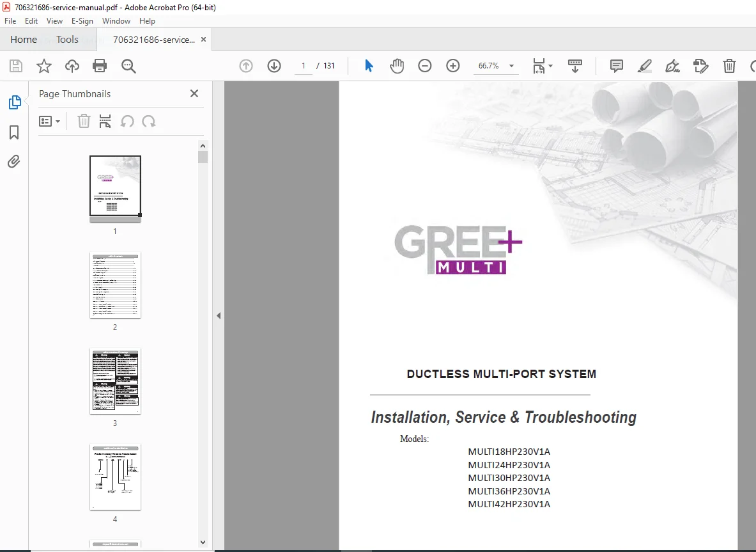
Task: Open the Help menu
Action: [x=147, y=21]
